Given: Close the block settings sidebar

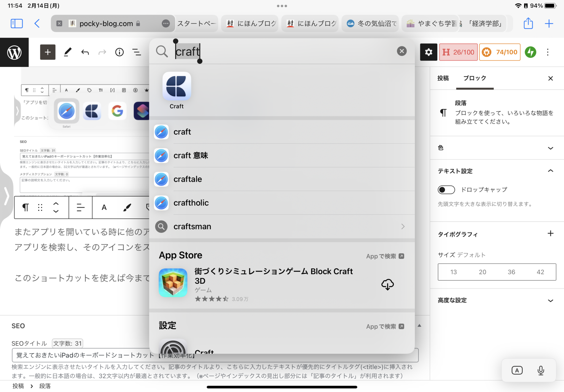Looking at the screenshot, I should (x=550, y=78).
